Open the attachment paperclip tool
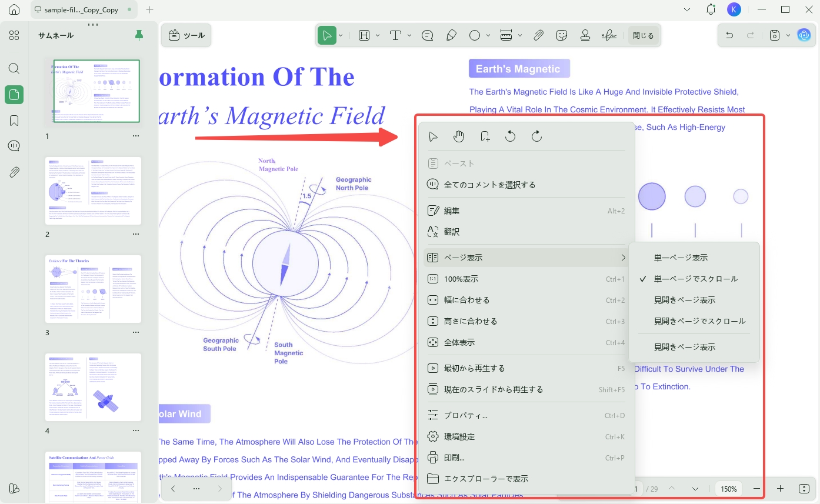 pyautogui.click(x=538, y=35)
